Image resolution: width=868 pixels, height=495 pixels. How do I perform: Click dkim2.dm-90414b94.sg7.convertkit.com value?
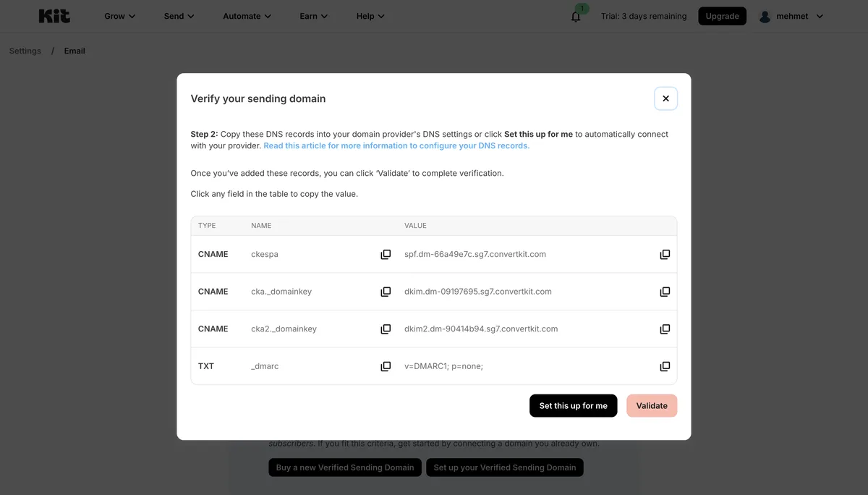481,329
